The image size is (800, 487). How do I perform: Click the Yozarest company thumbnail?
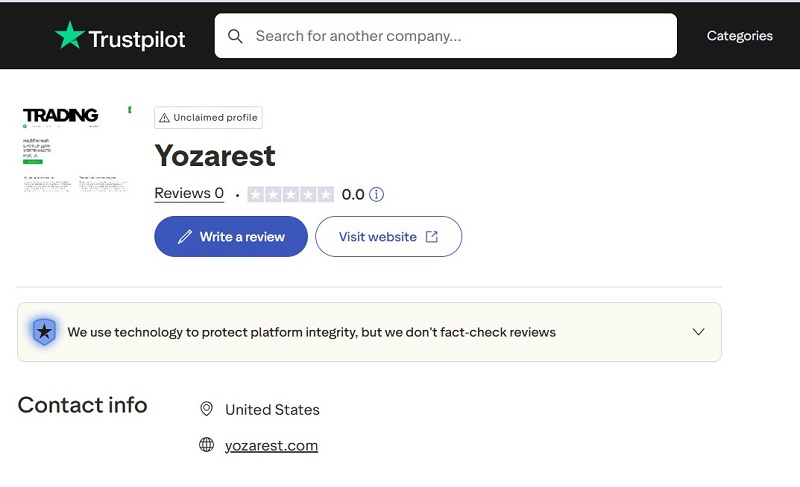pyautogui.click(x=75, y=150)
